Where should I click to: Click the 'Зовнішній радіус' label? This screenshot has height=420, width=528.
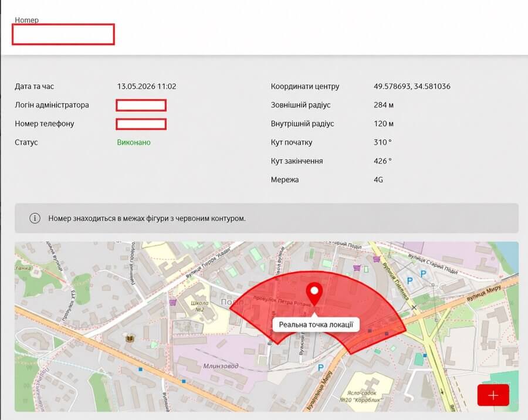pos(301,105)
